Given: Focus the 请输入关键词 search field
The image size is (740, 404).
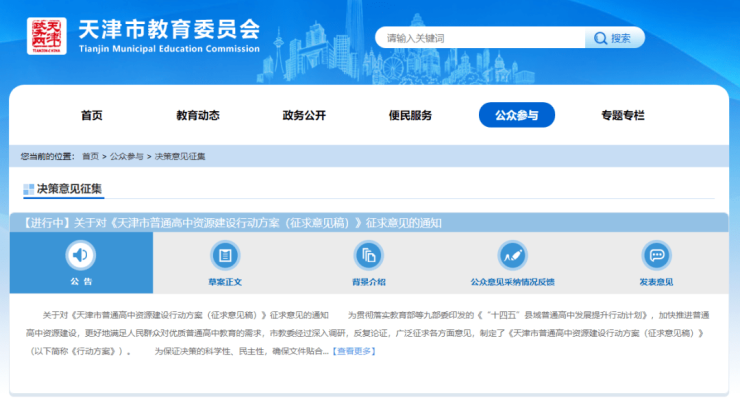Looking at the screenshot, I should click(480, 38).
